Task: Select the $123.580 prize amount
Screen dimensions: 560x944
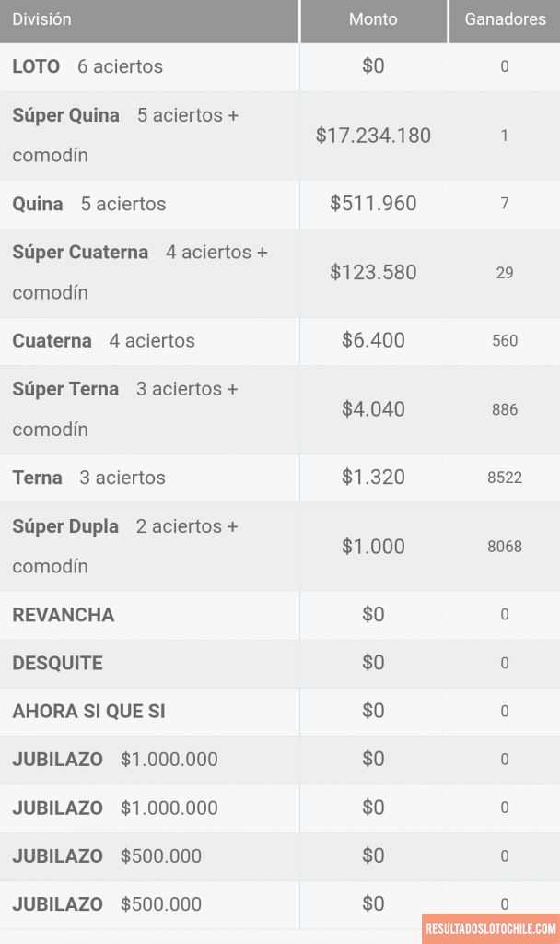Action: [x=373, y=273]
